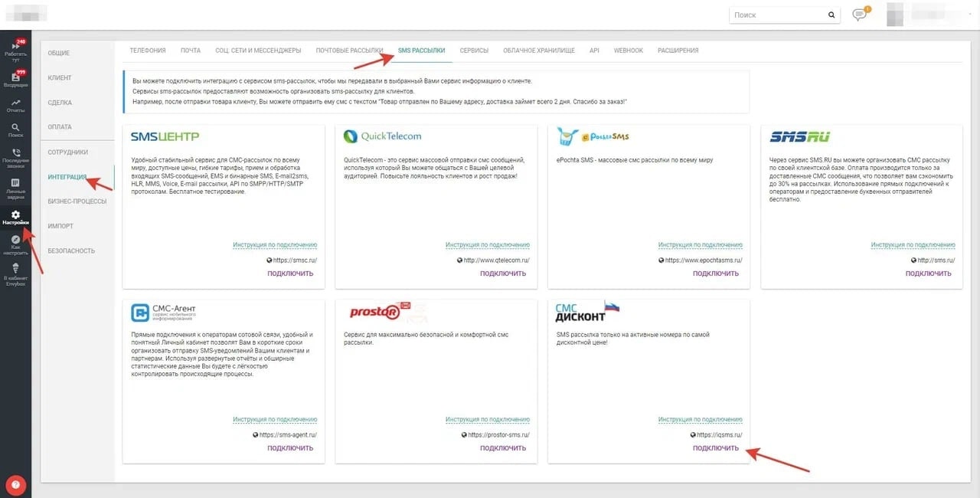Open Соц. сети и мессенджеры tab

[258, 51]
